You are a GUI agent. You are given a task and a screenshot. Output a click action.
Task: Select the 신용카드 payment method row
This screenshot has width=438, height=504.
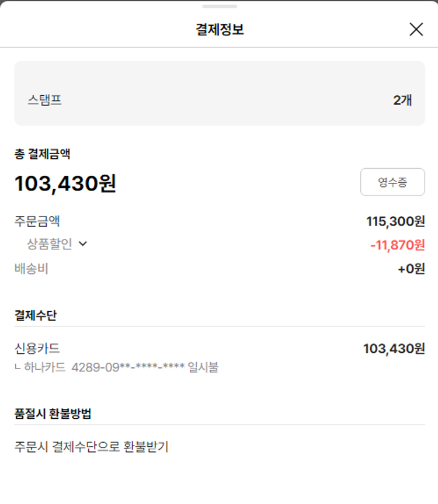pyautogui.click(x=37, y=349)
